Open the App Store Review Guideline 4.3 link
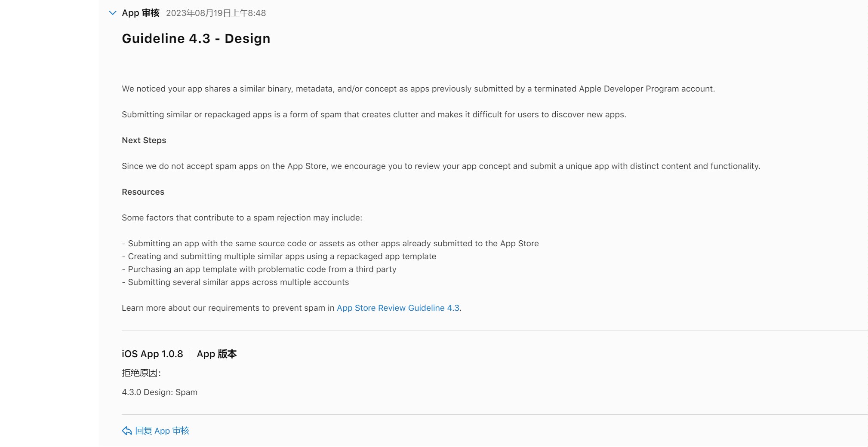 pos(398,308)
